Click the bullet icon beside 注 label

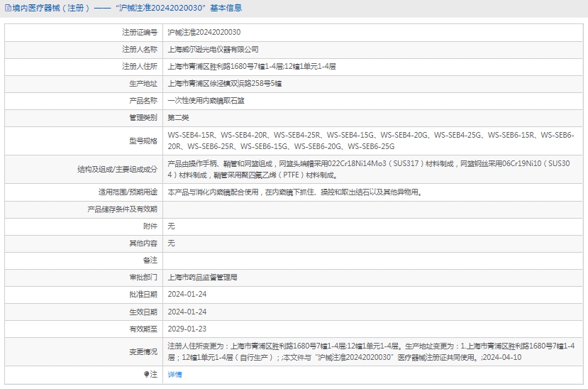[147, 374]
